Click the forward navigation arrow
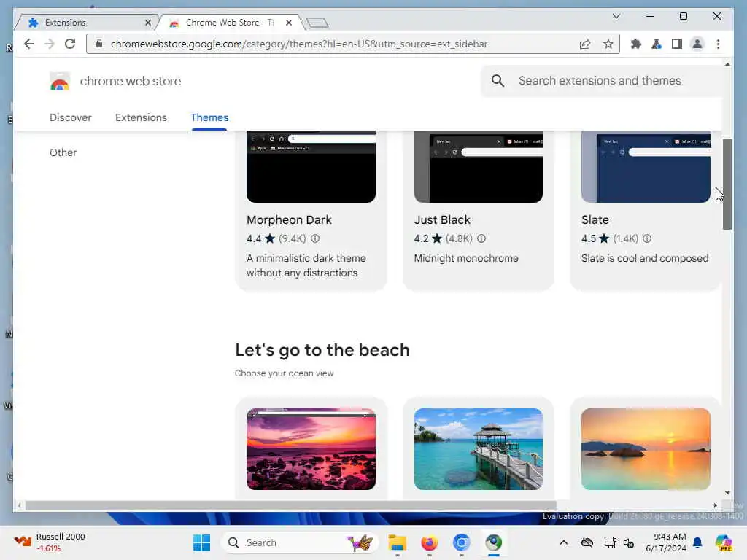The image size is (747, 560). 50,44
